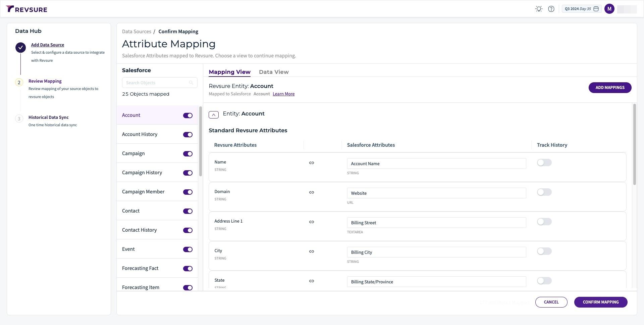Toggle off Campaign Member object

pos(188,192)
